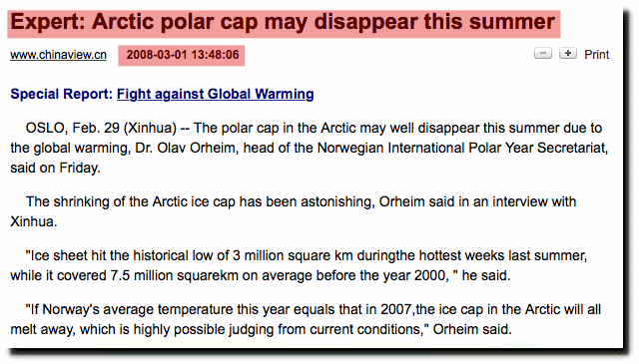Screen dimensions: 639x364
Task: Click the highlighted date 2008-03-01 timestamp
Action: [x=182, y=55]
